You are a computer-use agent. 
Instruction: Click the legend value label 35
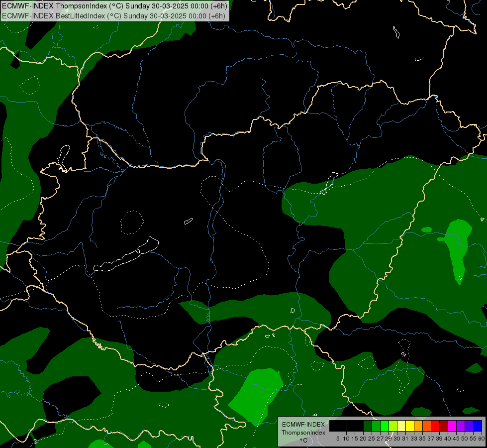422,439
